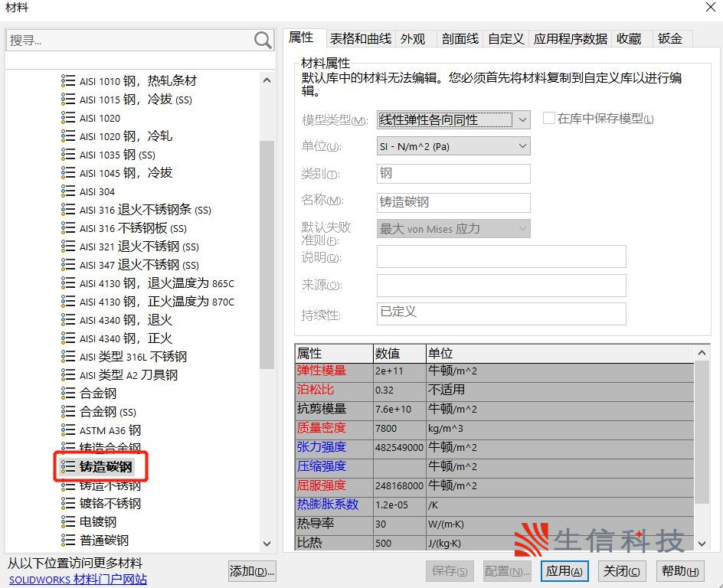Close the 材料 dialog window

(711, 7)
